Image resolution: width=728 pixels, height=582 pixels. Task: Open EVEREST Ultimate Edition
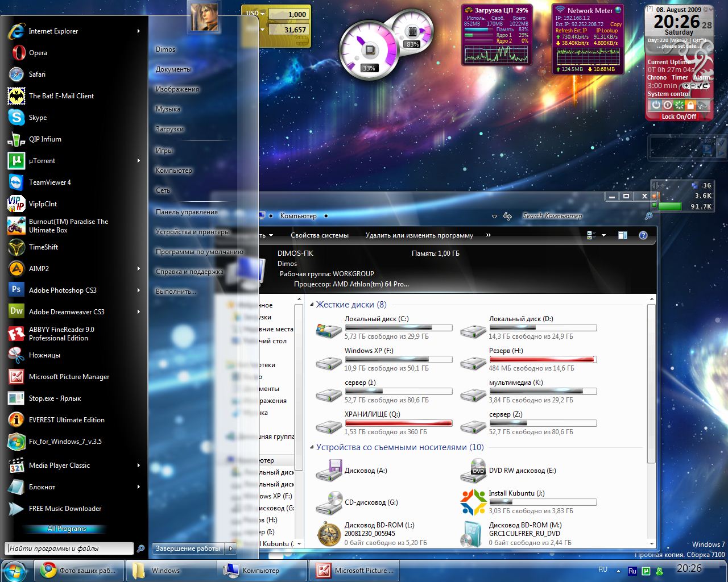pyautogui.click(x=74, y=420)
